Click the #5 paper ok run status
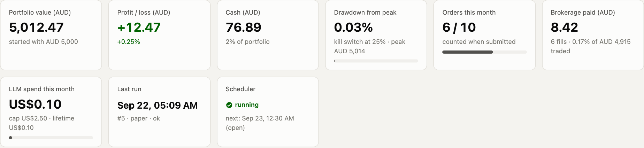 point(139,118)
